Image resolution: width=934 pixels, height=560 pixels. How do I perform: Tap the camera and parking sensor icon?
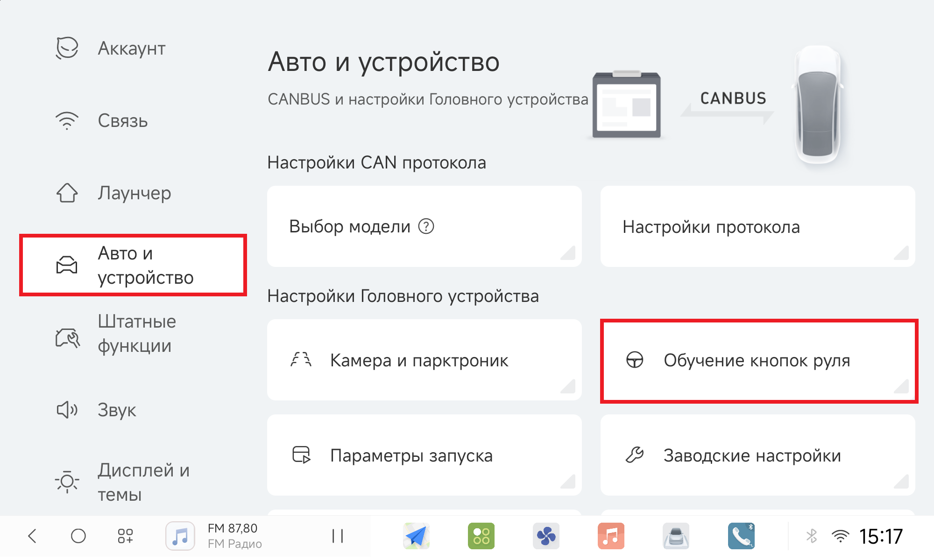tap(301, 360)
